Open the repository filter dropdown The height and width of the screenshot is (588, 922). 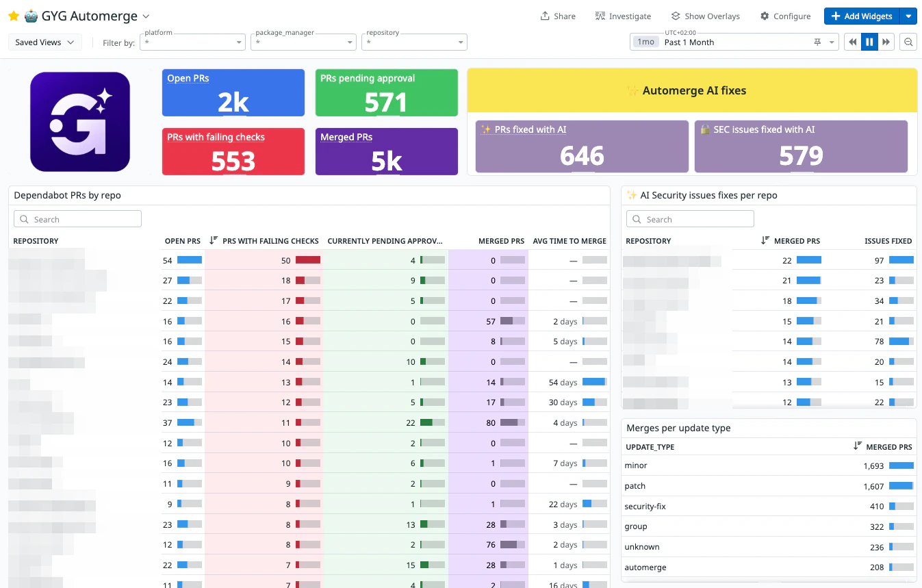pyautogui.click(x=414, y=42)
